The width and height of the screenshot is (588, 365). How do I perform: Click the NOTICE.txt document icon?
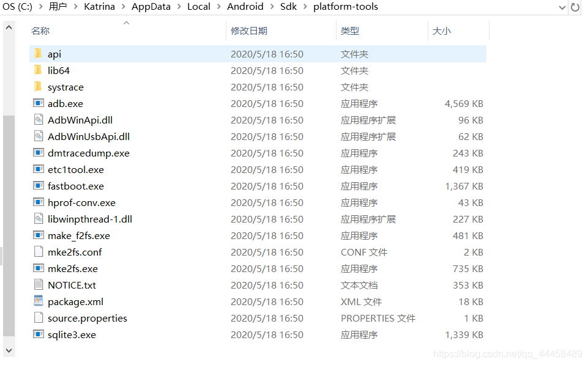(39, 284)
